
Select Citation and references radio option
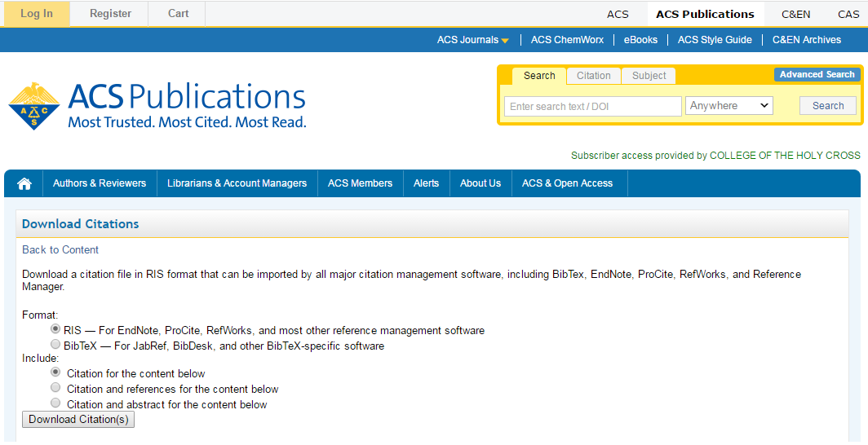[x=55, y=387]
